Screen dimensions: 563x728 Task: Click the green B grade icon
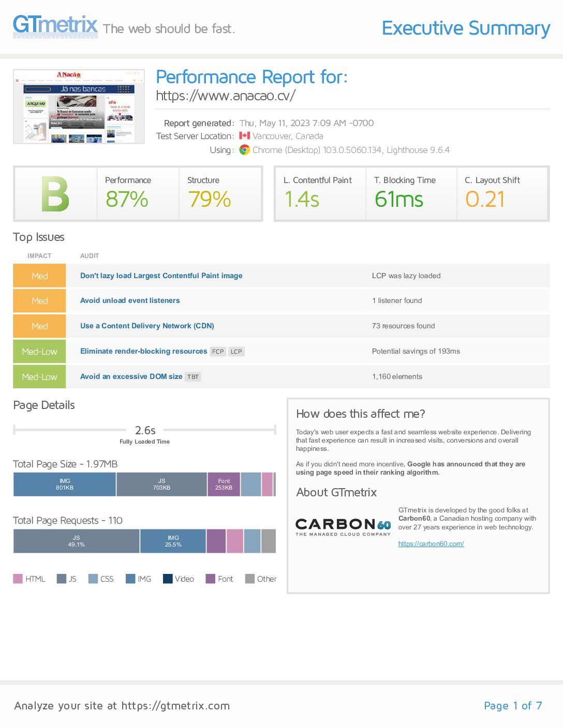click(55, 194)
